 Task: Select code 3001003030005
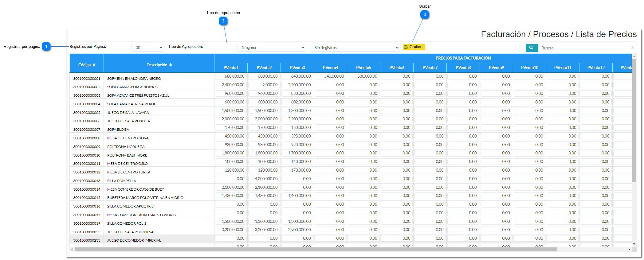coord(87,113)
